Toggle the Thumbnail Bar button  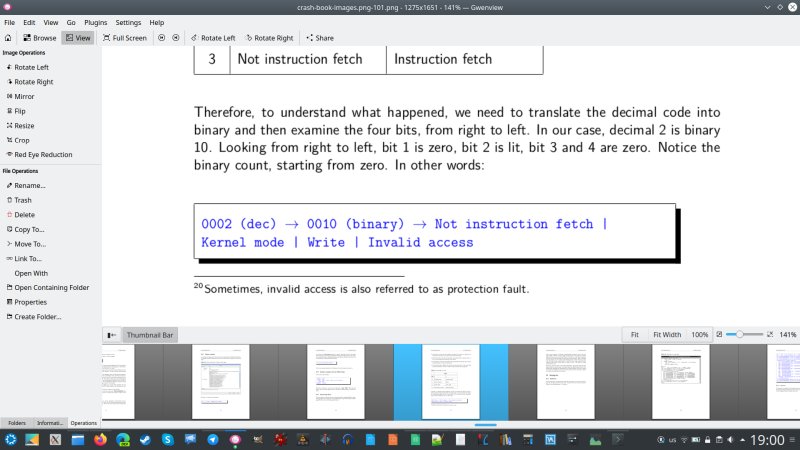point(149,335)
